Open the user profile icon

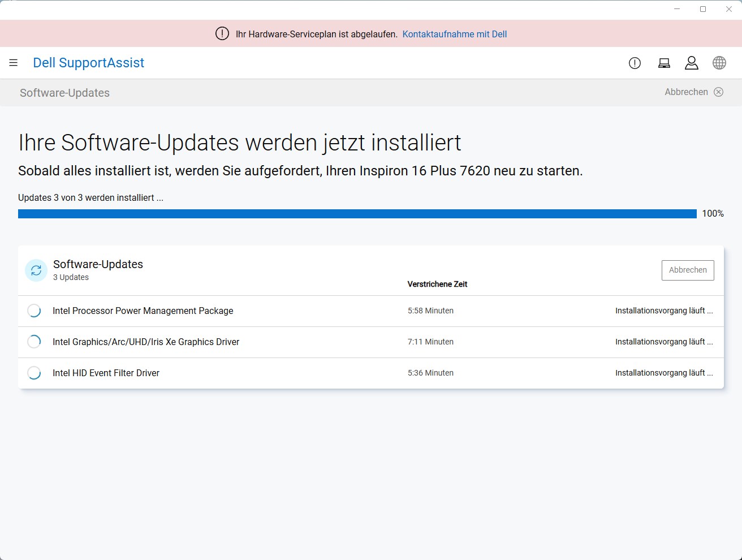(x=691, y=63)
